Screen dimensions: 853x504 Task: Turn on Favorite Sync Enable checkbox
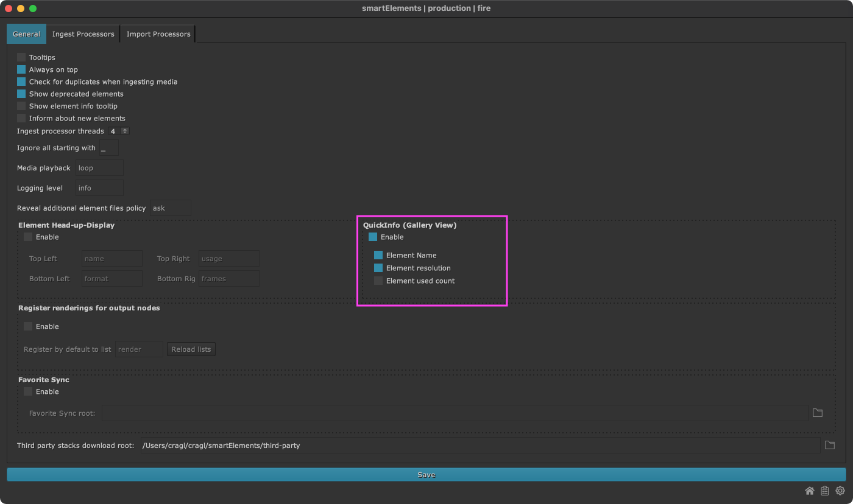(x=28, y=391)
